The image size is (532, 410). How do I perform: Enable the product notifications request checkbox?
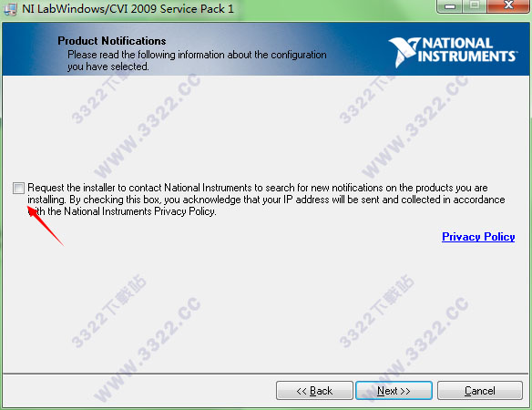tap(18, 188)
